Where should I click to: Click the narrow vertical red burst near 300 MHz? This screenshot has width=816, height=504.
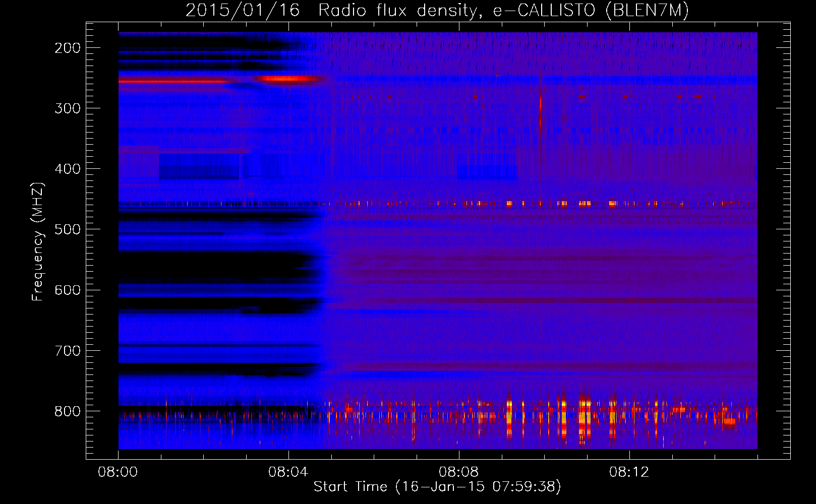pos(540,112)
